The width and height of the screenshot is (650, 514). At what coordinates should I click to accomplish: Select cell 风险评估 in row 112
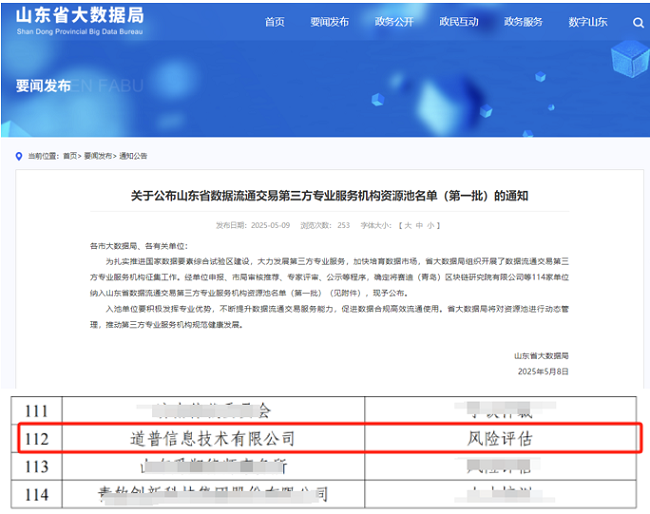pos(500,439)
